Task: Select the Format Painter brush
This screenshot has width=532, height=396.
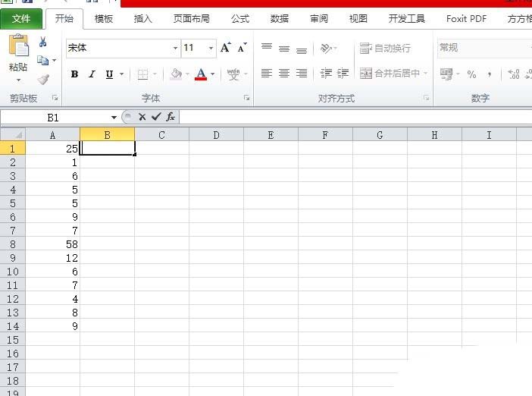Action: point(43,80)
